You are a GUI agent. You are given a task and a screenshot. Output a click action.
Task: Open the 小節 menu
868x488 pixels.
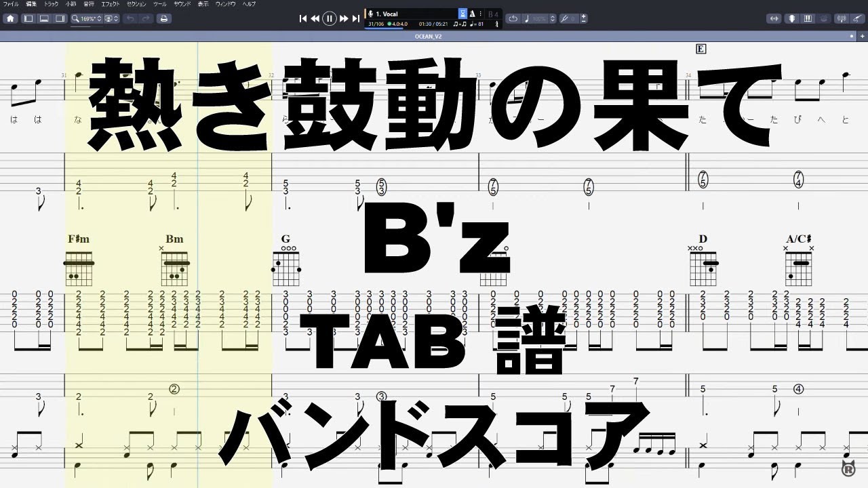(71, 4)
